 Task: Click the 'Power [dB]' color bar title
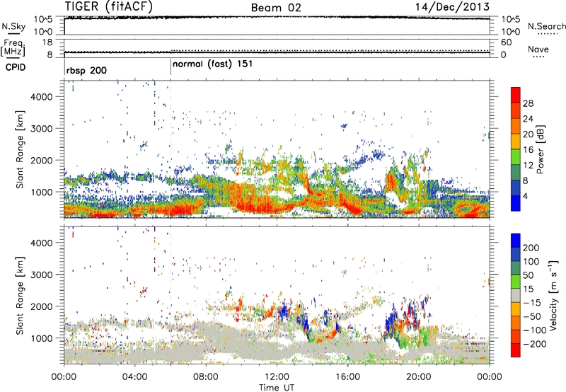pyautogui.click(x=541, y=149)
